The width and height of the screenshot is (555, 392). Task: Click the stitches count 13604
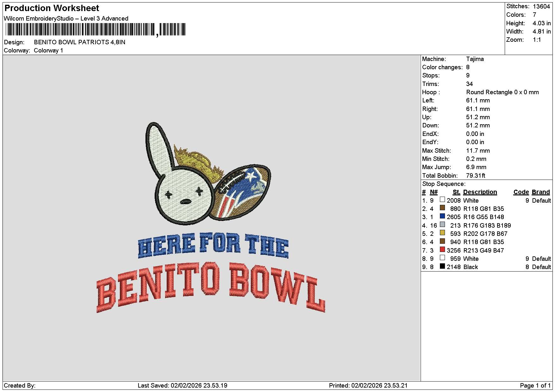[541, 6]
